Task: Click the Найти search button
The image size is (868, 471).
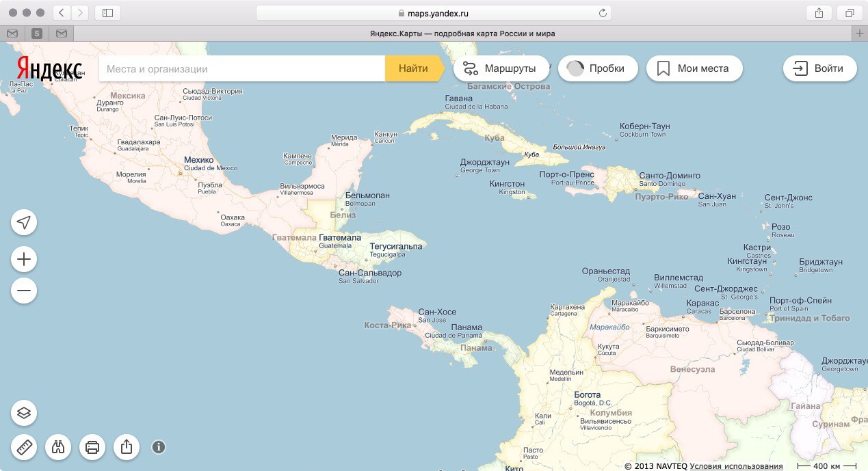Action: pyautogui.click(x=413, y=68)
